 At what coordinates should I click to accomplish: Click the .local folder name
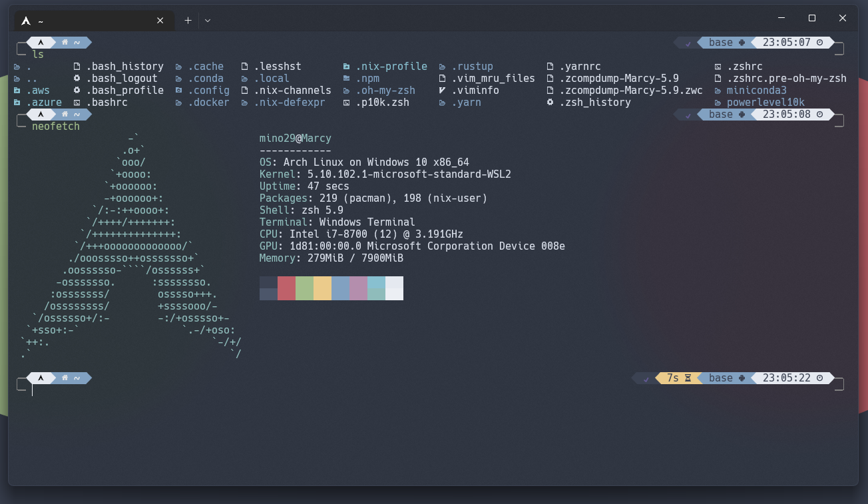[x=272, y=79]
